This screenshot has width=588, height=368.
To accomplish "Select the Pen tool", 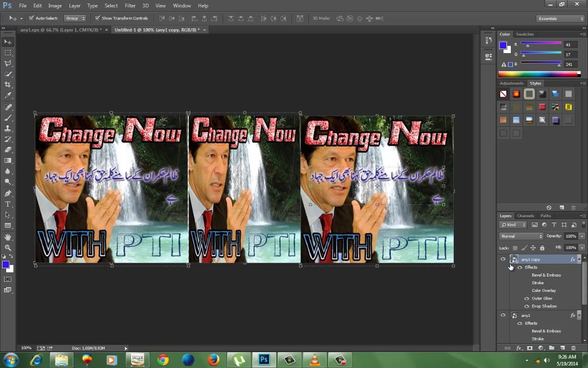I will (x=8, y=193).
